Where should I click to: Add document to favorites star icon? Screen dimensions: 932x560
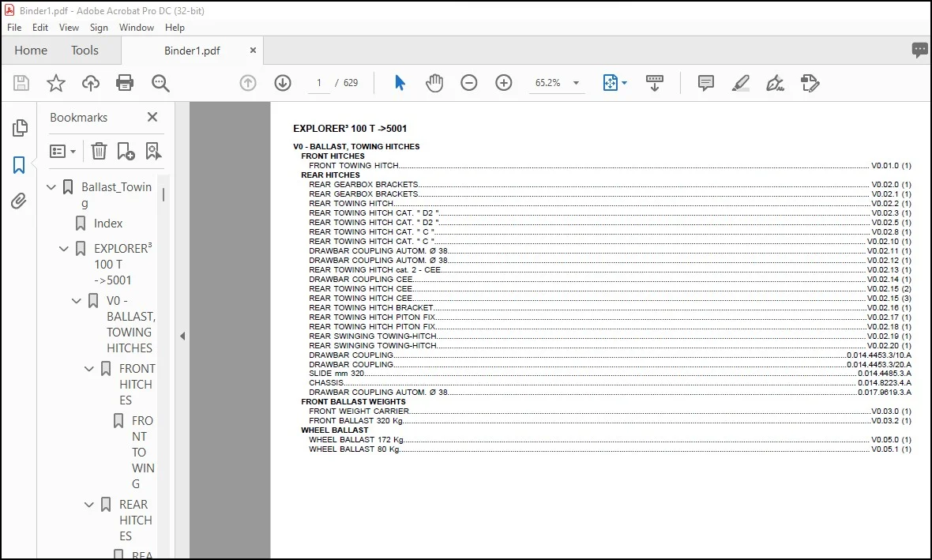click(x=56, y=83)
